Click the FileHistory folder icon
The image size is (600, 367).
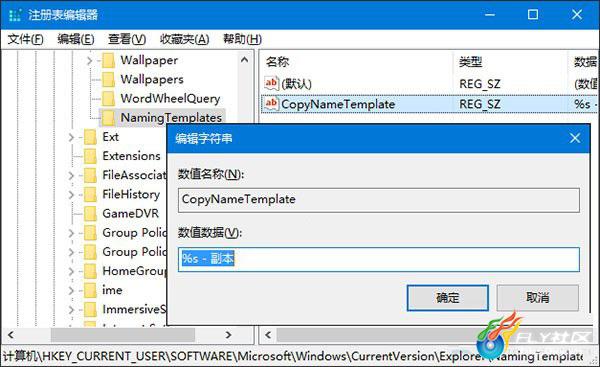[90, 194]
